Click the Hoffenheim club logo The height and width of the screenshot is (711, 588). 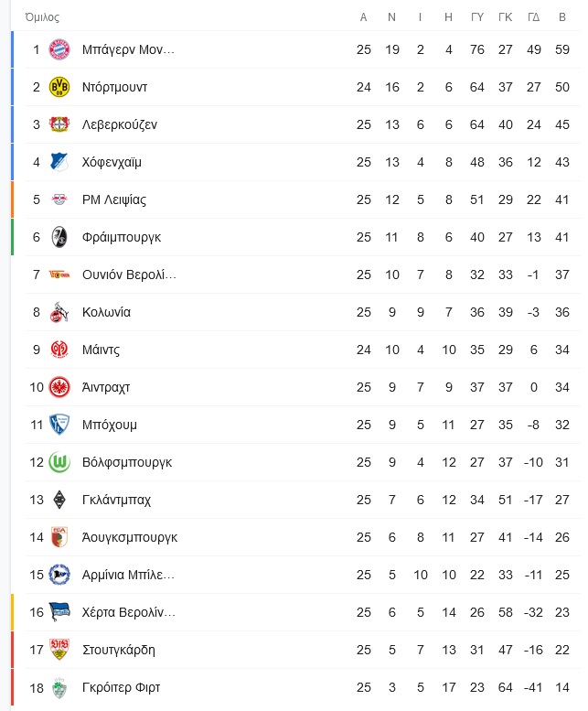(59, 162)
